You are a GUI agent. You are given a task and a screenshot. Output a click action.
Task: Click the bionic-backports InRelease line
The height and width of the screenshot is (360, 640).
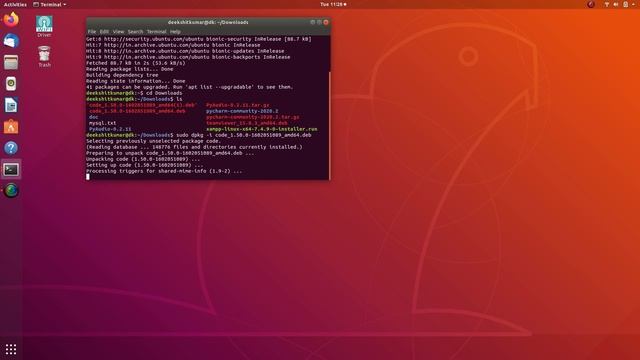pos(188,57)
